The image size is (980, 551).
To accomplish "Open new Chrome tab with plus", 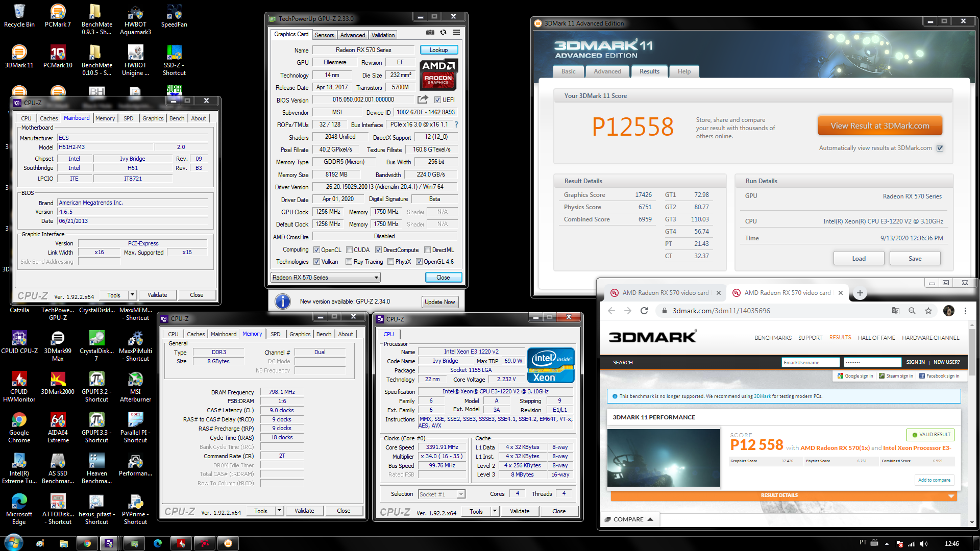I will [x=860, y=293].
